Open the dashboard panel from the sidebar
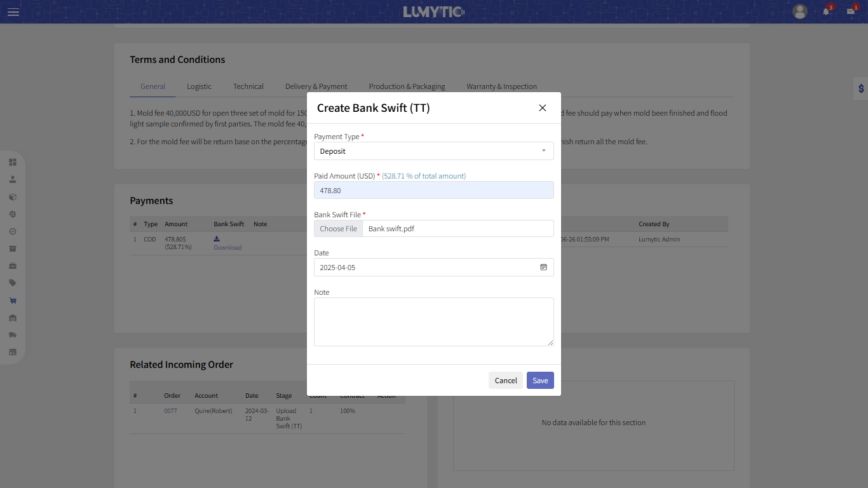The width and height of the screenshot is (868, 488). point(13,162)
